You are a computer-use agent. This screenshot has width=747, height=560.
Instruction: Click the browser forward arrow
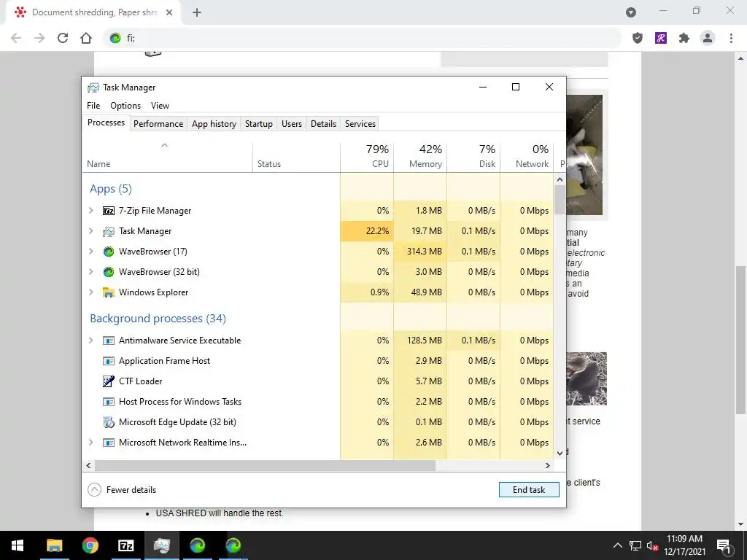point(39,38)
